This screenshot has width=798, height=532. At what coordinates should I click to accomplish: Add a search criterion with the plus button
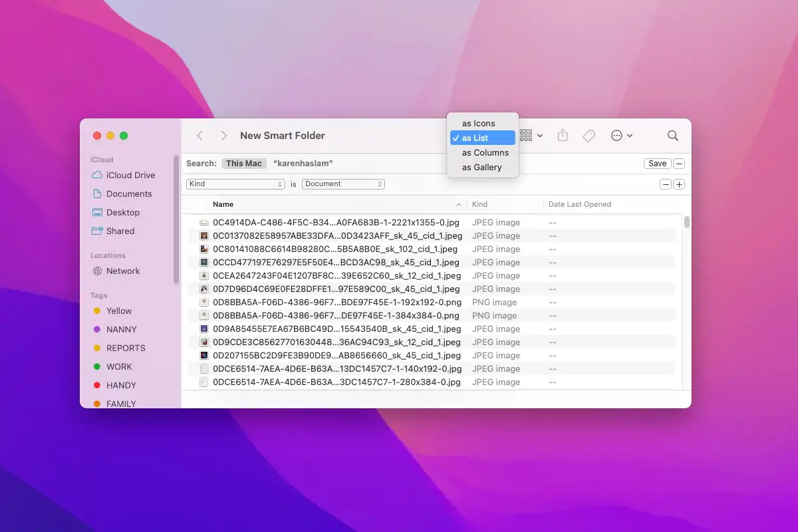point(679,184)
